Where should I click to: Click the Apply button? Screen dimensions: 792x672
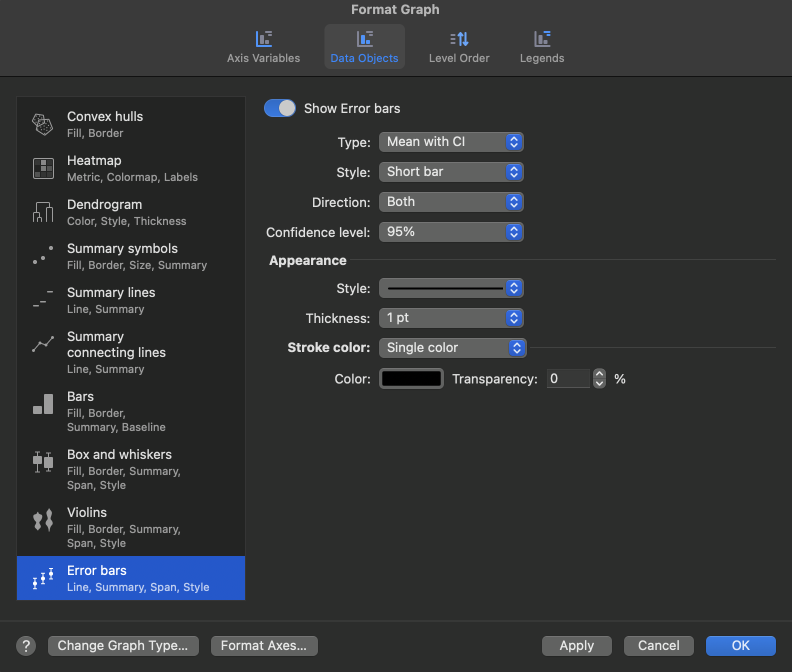tap(577, 646)
